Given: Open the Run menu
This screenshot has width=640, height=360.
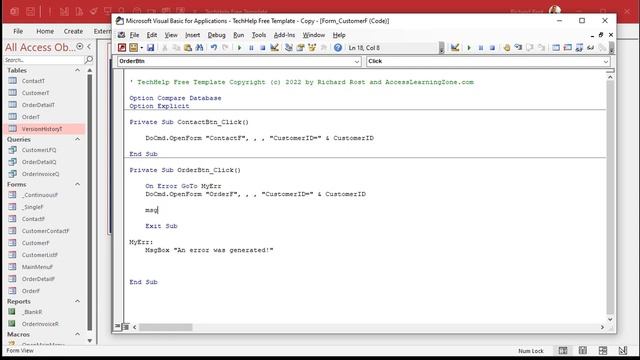Looking at the screenshot, I should (238, 35).
